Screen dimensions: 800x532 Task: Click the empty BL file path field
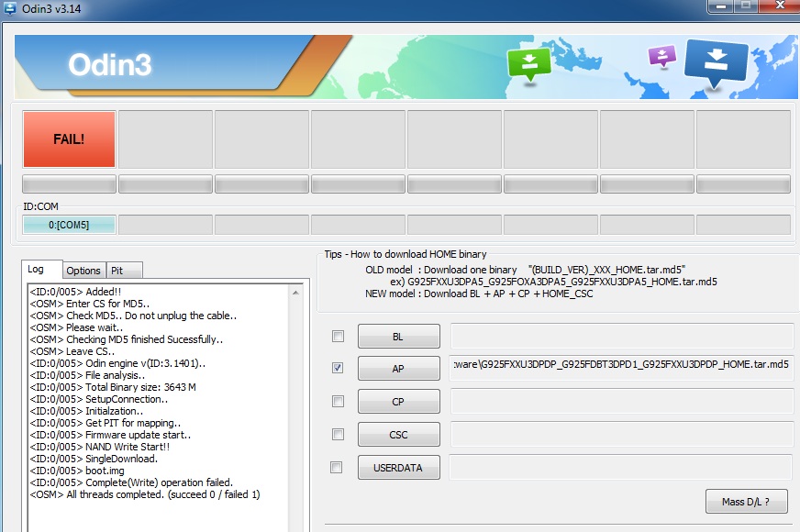(621, 337)
